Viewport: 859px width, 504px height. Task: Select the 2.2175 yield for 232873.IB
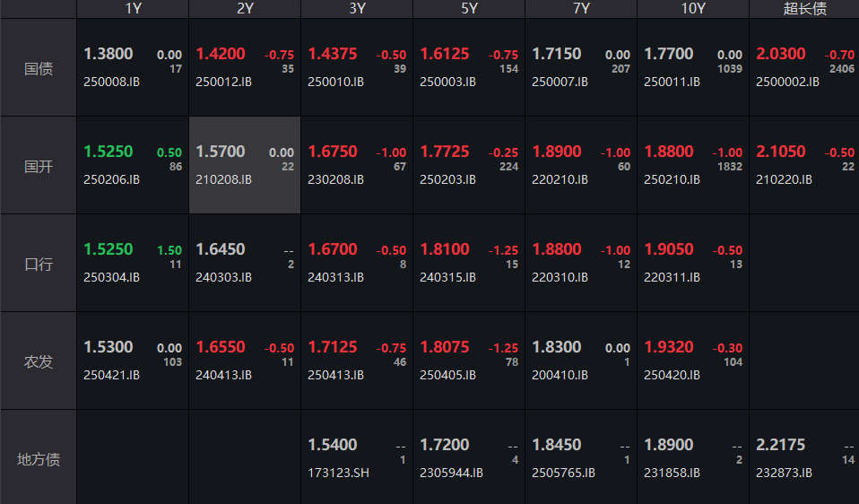point(781,445)
